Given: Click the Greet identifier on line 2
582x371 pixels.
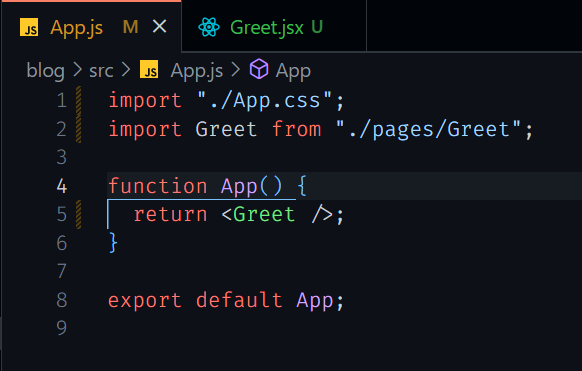Looking at the screenshot, I should click(x=226, y=129).
